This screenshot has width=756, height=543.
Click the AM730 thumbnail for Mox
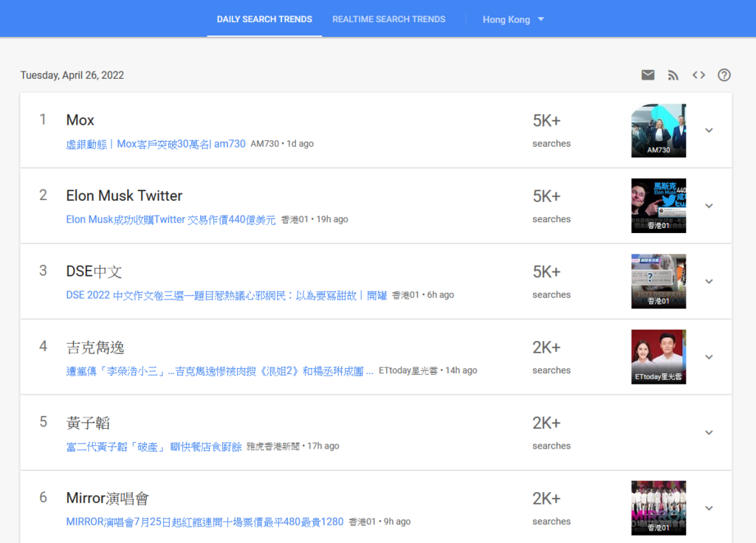659,131
